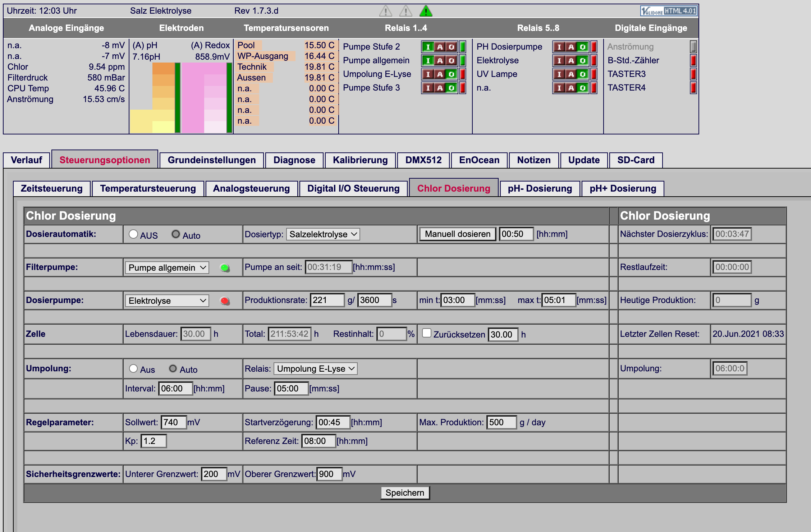Click the A button of the Elektrolyse relay
This screenshot has height=532, width=811.
[x=571, y=60]
